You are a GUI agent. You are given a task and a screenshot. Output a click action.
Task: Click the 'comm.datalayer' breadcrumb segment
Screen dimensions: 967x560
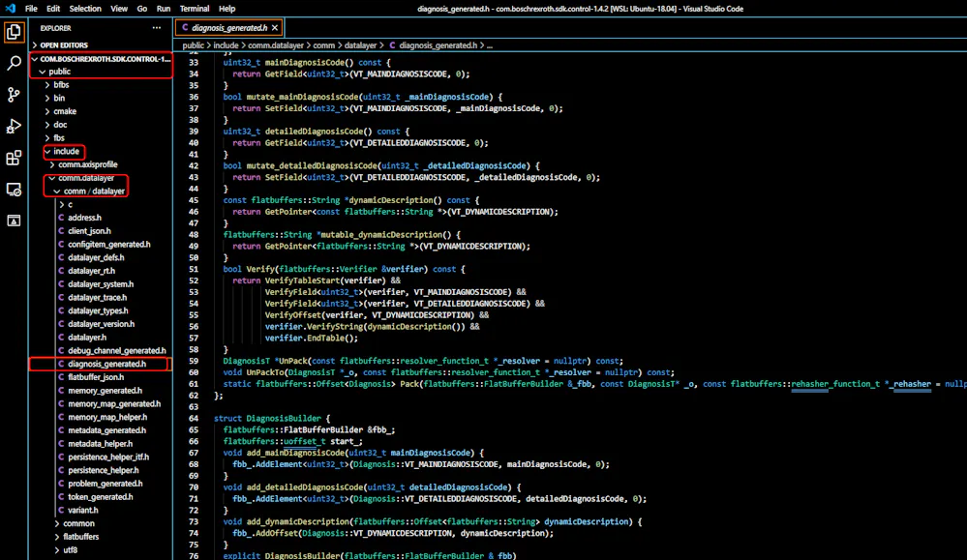coord(276,44)
